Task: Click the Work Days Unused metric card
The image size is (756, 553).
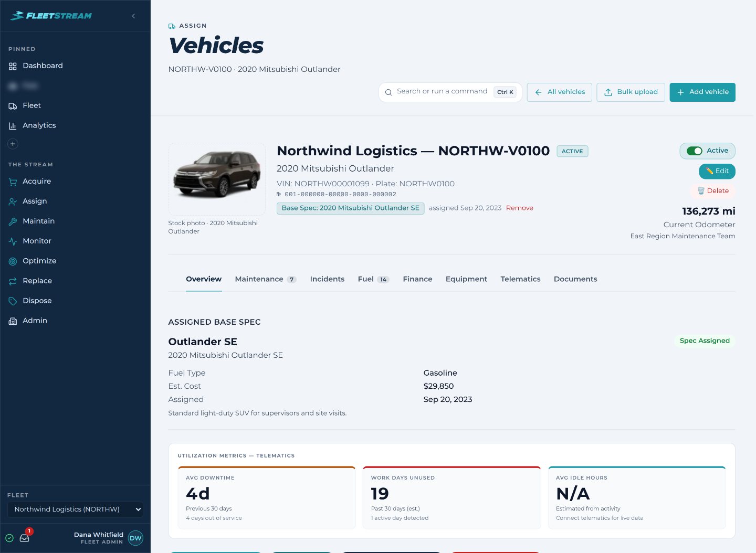Action: 451,497
